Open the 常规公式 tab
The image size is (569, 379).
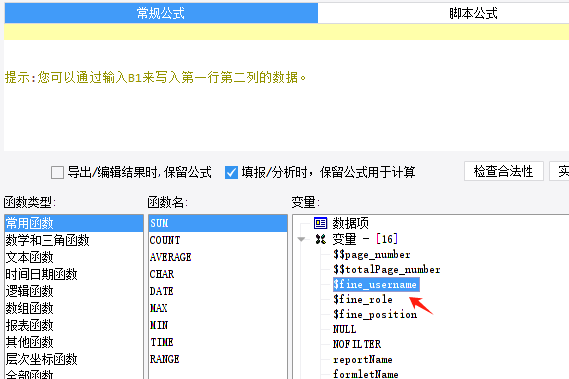(x=161, y=13)
